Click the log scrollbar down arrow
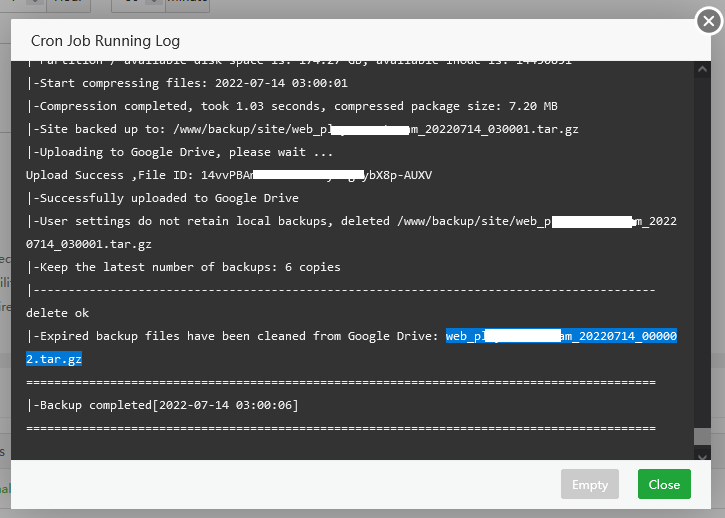Image resolution: width=725 pixels, height=518 pixels. [702, 455]
